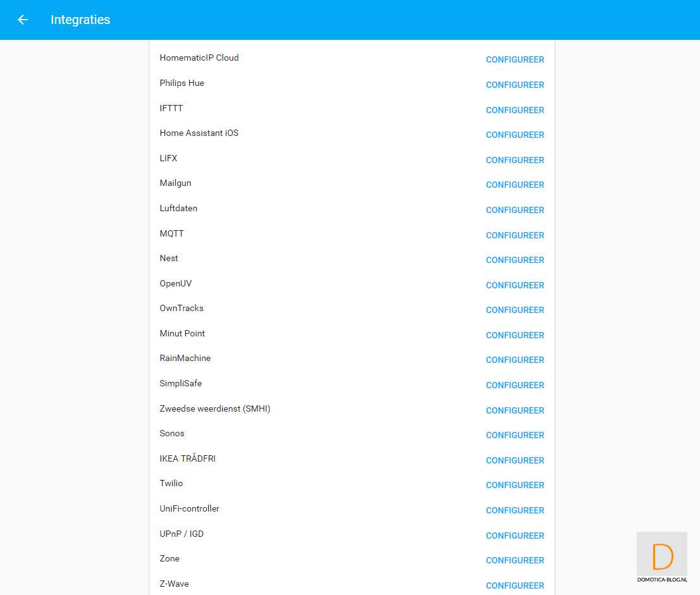
Task: Click the back arrow in header
Action: pyautogui.click(x=23, y=20)
